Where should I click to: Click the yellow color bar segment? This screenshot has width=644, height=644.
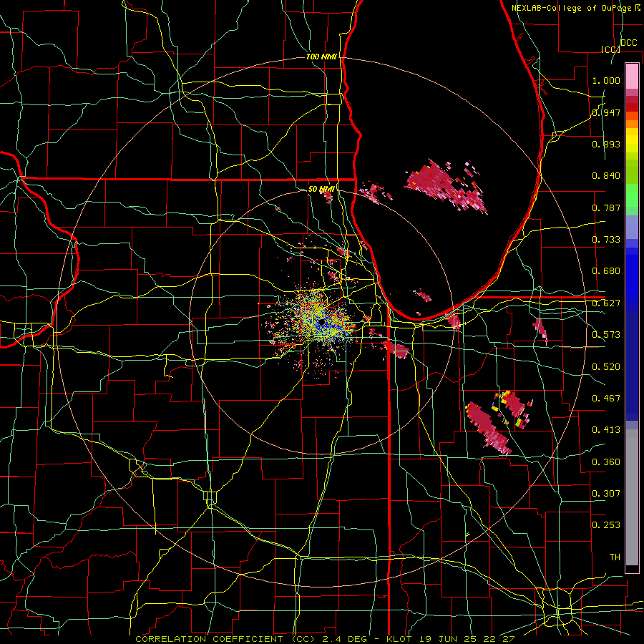click(632, 140)
